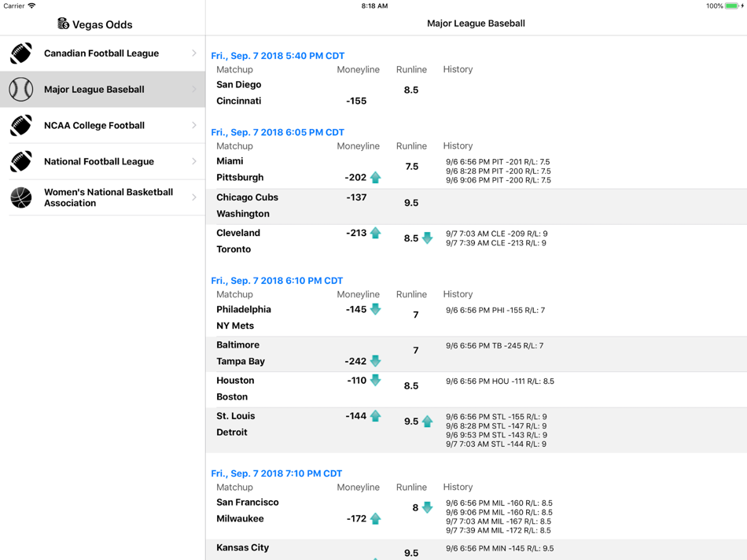Click the up arrow beside St. Louis runline 9.5
The height and width of the screenshot is (560, 747).
[427, 422]
